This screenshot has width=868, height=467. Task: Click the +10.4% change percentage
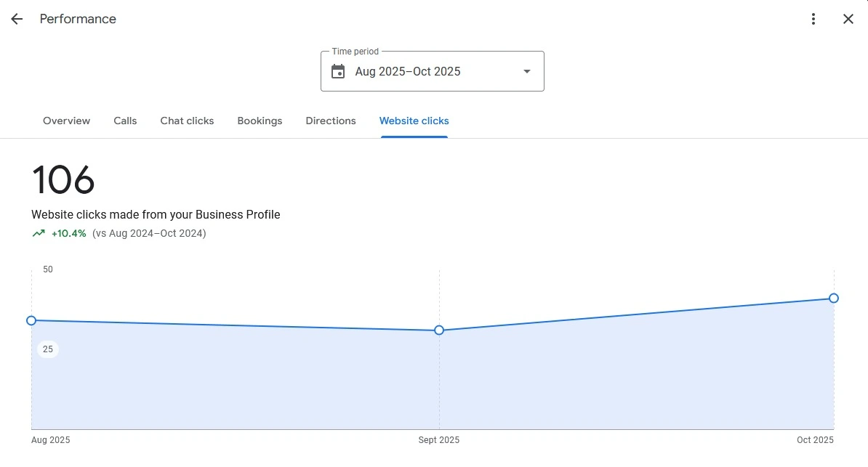click(x=69, y=233)
